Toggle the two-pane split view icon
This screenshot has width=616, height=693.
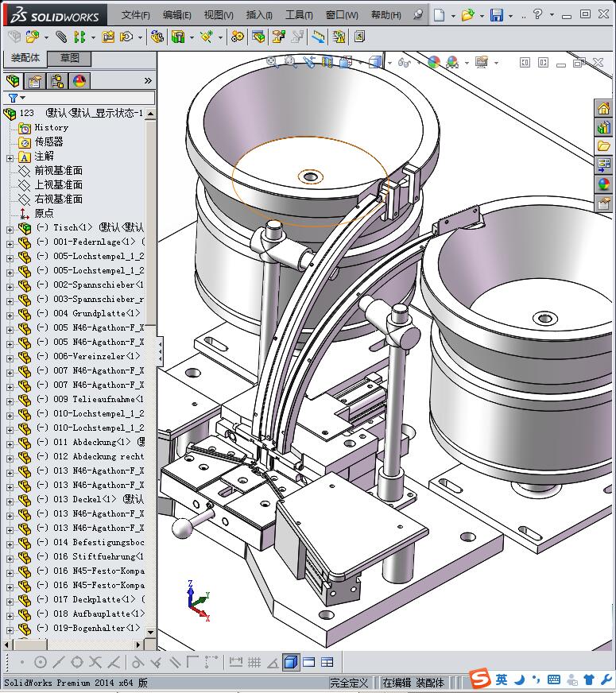[309, 662]
